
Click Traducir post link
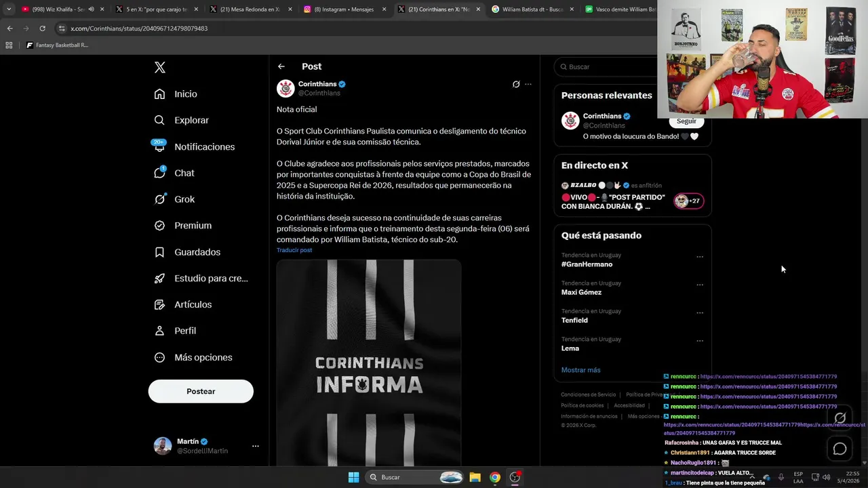[x=294, y=250]
